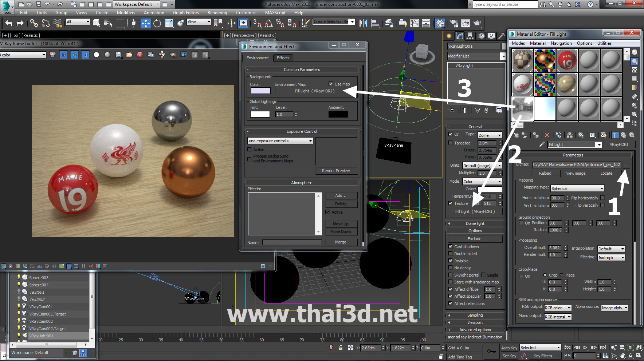Click the Mirror tool icon
Image resolution: width=644 pixels, height=361 pixels.
tap(363, 23)
